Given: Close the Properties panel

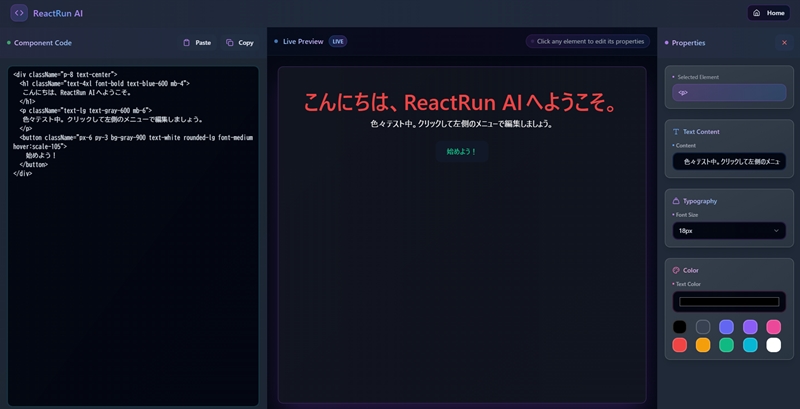Looking at the screenshot, I should (x=784, y=43).
